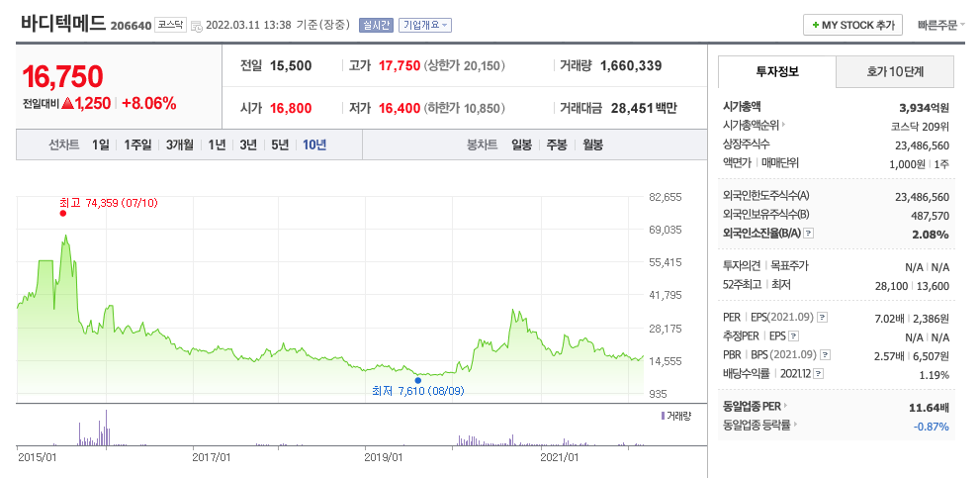Open the 시가총액순위 ranking link
This screenshot has height=478, width=980.
(754, 126)
